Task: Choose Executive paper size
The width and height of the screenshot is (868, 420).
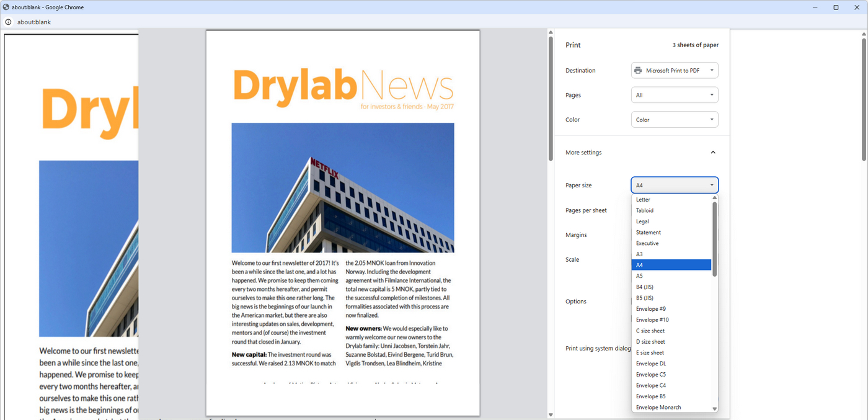Action: coord(671,243)
